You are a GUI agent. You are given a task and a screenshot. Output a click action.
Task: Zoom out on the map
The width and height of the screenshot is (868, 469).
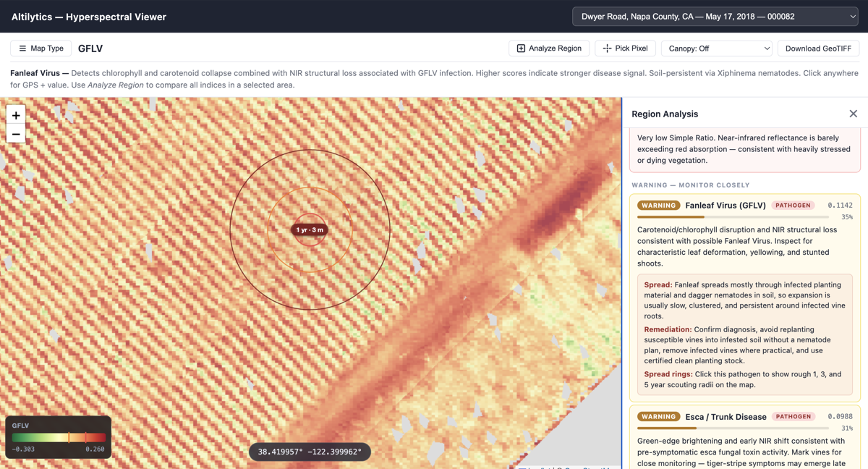[x=16, y=134]
